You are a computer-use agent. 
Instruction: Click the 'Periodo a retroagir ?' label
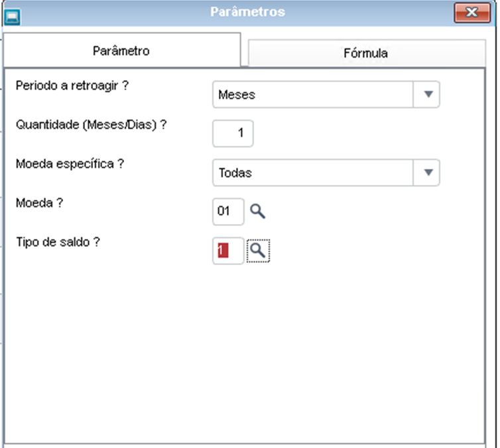(72, 85)
